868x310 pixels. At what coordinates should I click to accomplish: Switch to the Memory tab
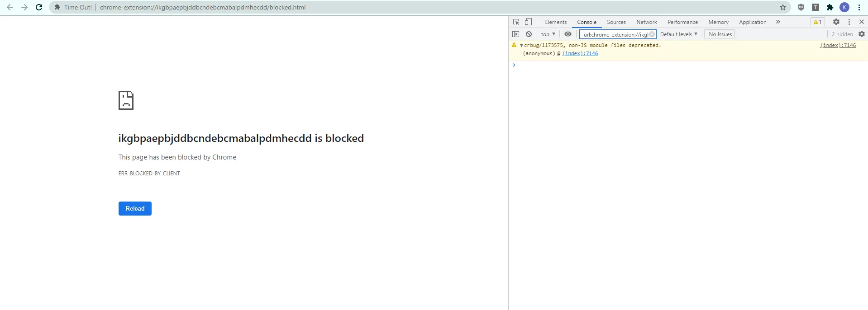pyautogui.click(x=718, y=22)
